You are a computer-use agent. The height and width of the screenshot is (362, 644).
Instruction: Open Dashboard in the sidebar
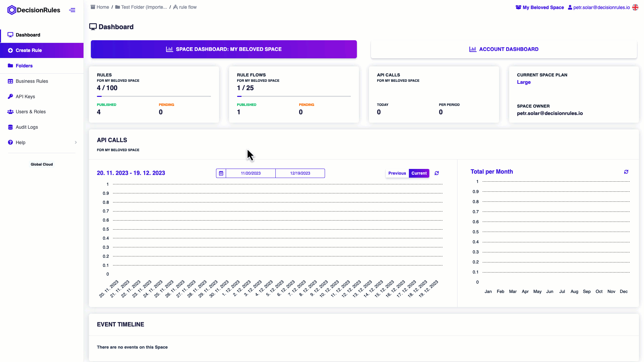tap(42, 35)
